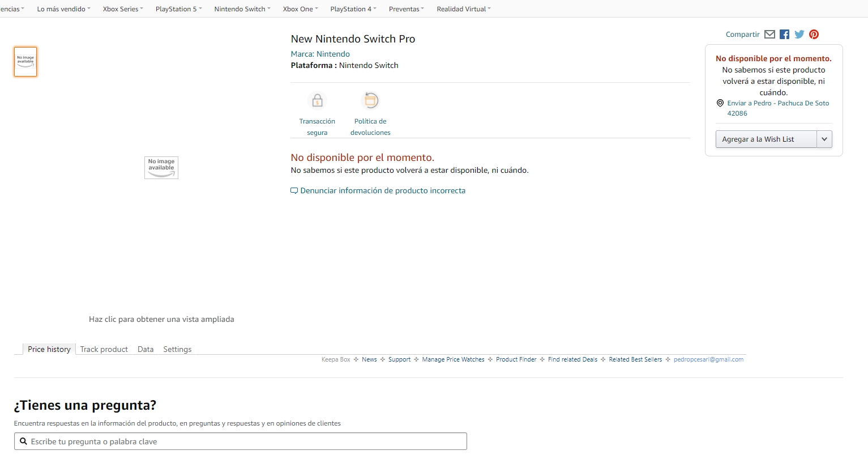Open Keepa News link
Image resolution: width=868 pixels, height=463 pixels.
click(369, 359)
